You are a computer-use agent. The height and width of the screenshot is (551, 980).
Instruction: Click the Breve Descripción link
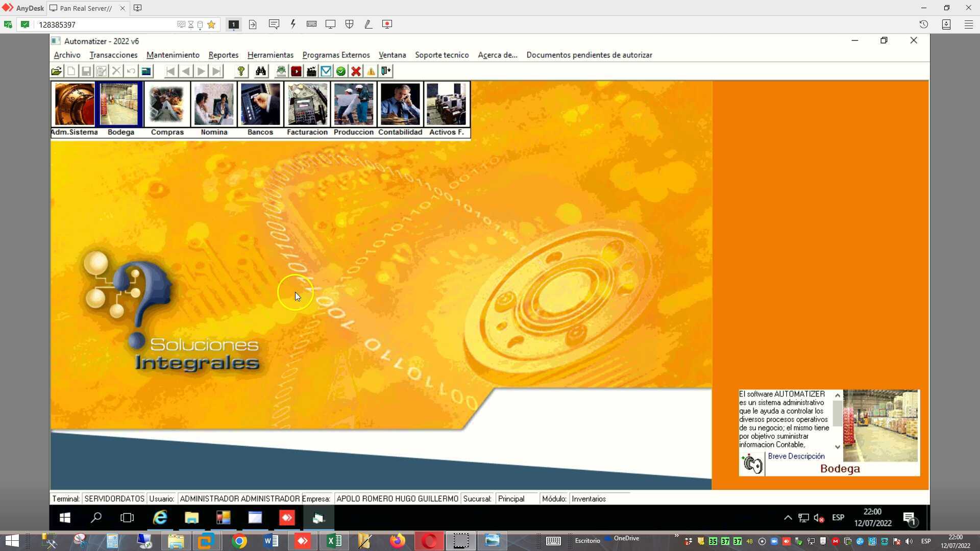pyautogui.click(x=796, y=456)
